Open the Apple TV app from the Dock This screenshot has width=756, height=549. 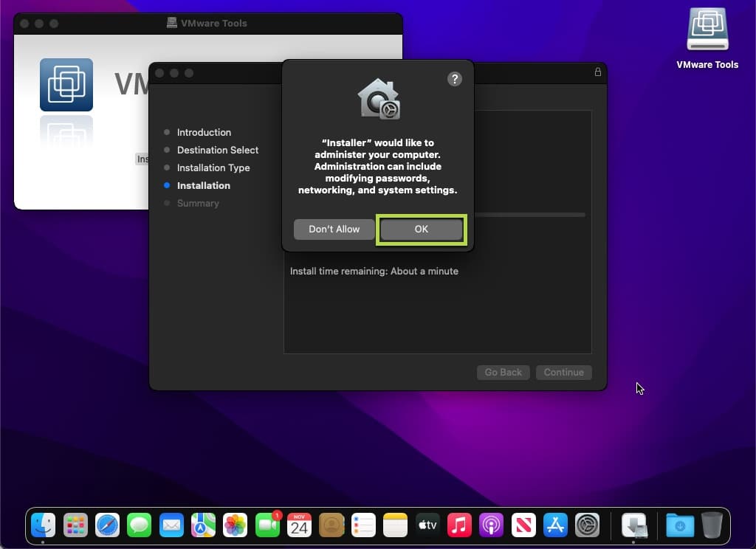(427, 525)
